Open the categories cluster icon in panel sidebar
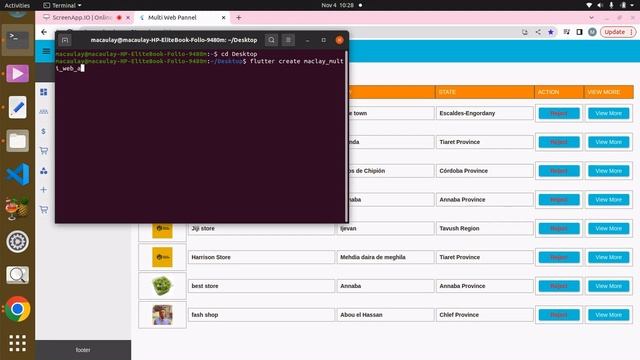 coord(44,171)
